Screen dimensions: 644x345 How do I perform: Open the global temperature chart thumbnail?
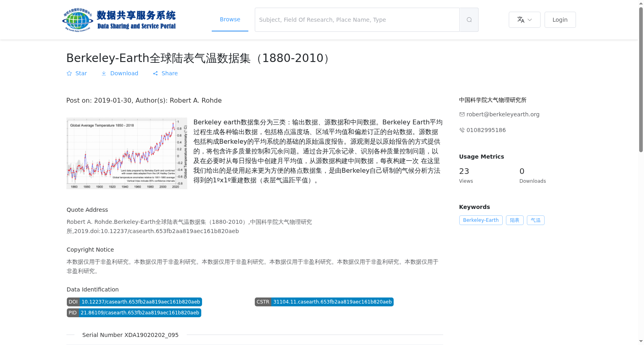point(127,153)
